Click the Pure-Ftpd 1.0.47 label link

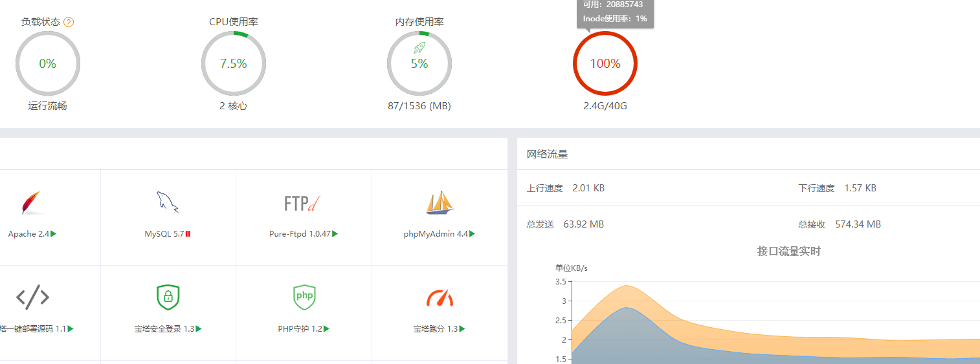tap(300, 234)
